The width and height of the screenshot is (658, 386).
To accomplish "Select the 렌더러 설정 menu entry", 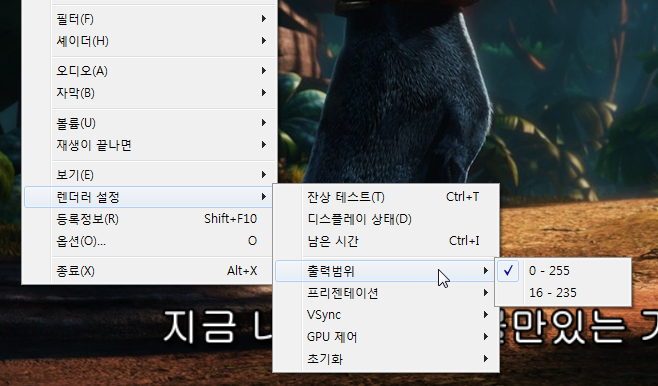I will [148, 197].
